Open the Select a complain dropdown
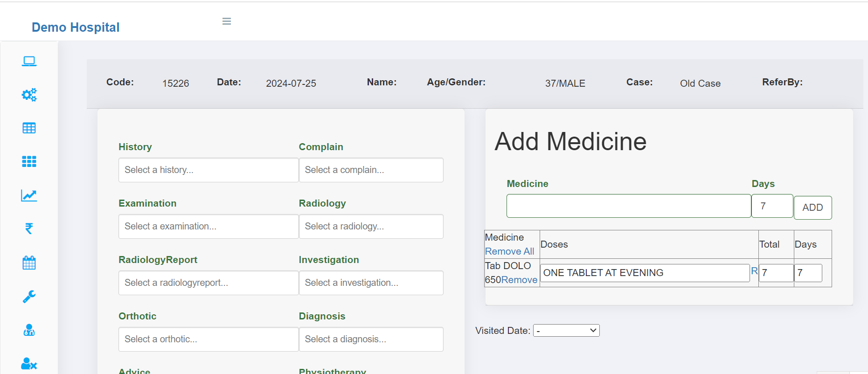868x374 pixels. click(x=371, y=170)
